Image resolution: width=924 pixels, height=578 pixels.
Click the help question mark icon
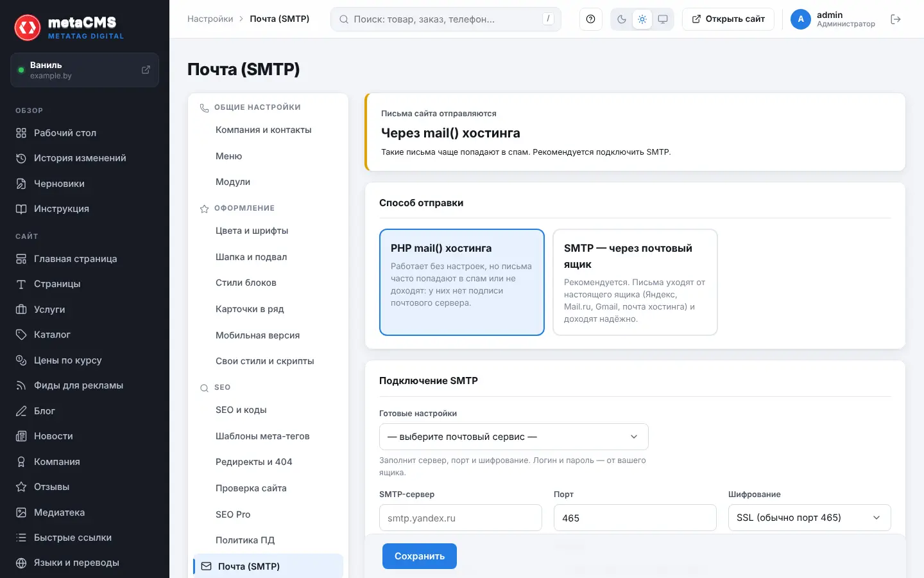tap(590, 19)
